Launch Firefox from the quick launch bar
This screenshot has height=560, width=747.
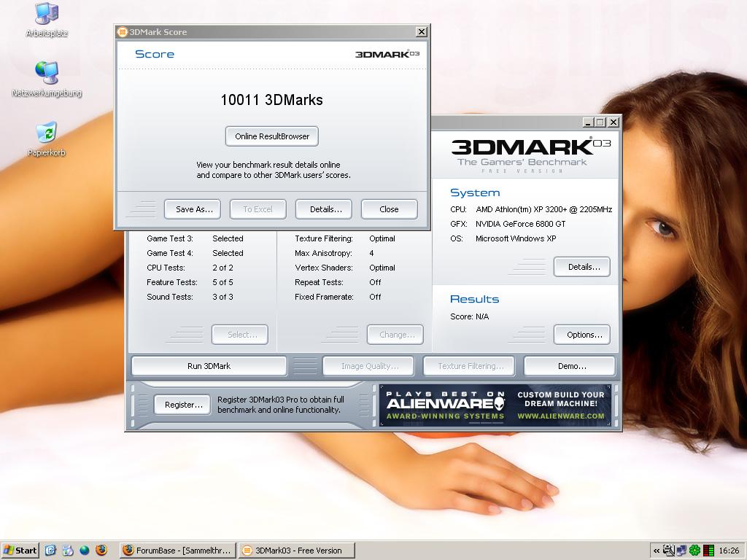point(101,551)
